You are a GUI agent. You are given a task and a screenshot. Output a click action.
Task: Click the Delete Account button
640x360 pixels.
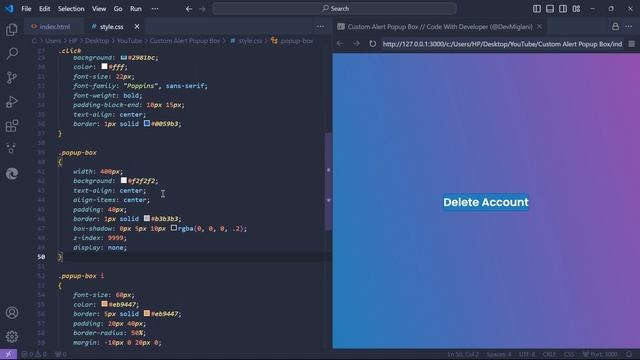486,202
